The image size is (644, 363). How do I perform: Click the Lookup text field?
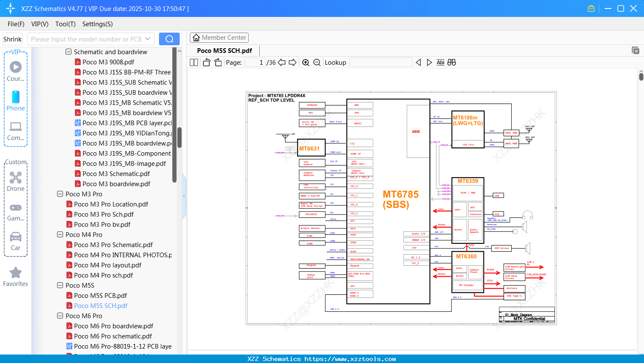click(x=381, y=63)
